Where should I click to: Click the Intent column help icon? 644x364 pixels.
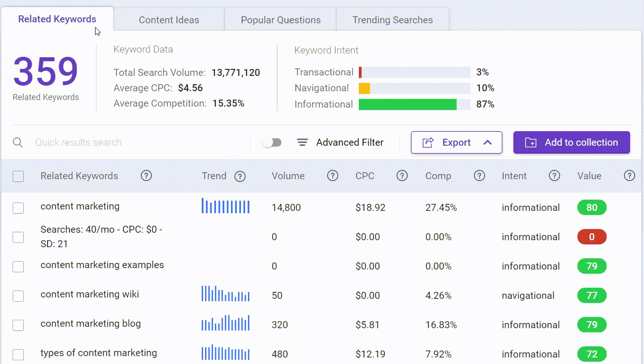(554, 176)
